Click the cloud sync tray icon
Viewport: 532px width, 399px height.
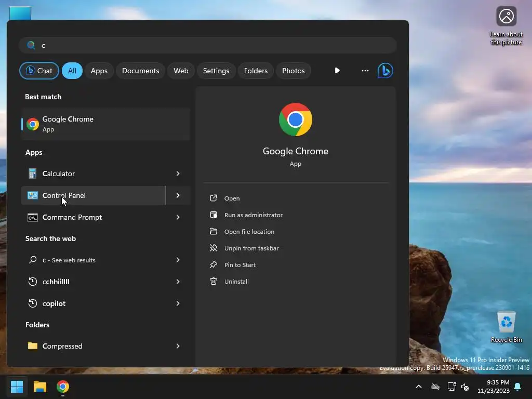(435, 387)
